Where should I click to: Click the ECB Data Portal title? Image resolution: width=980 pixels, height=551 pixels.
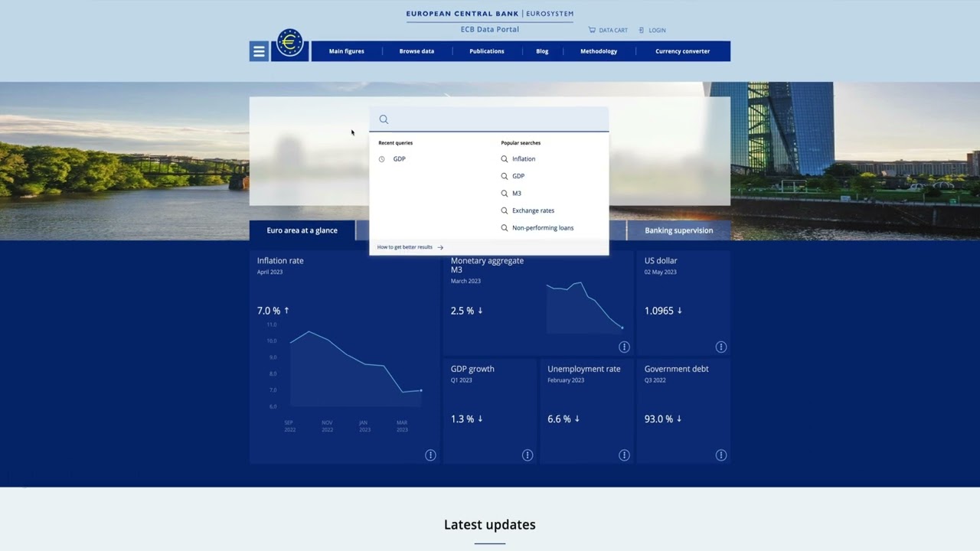pyautogui.click(x=490, y=30)
